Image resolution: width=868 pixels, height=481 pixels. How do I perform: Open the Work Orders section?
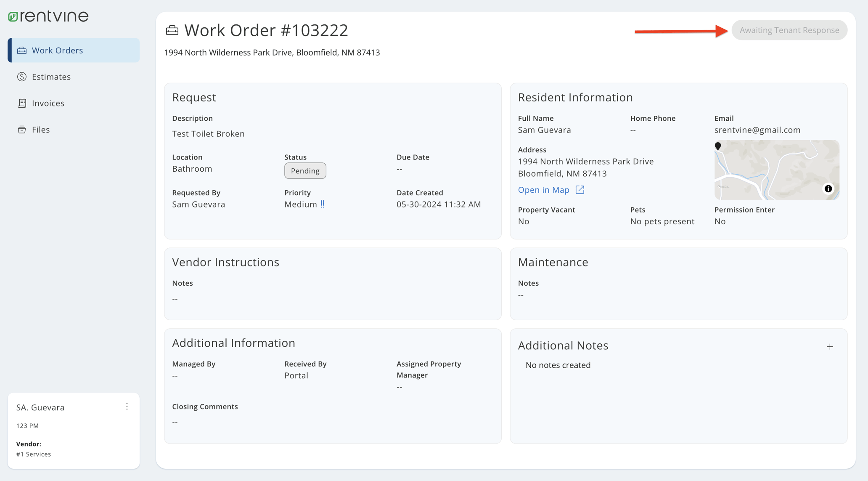tap(57, 50)
